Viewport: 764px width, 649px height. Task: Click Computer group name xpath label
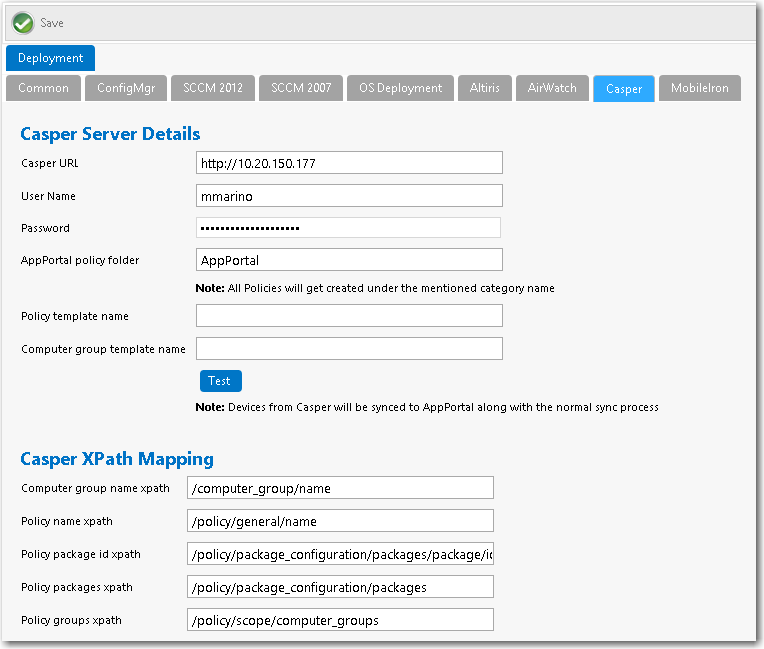[96, 488]
